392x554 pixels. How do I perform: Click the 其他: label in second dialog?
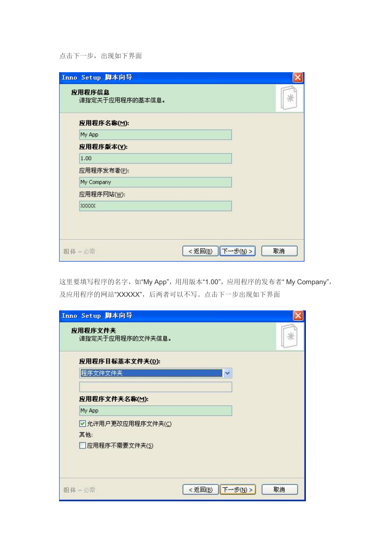[x=86, y=435]
